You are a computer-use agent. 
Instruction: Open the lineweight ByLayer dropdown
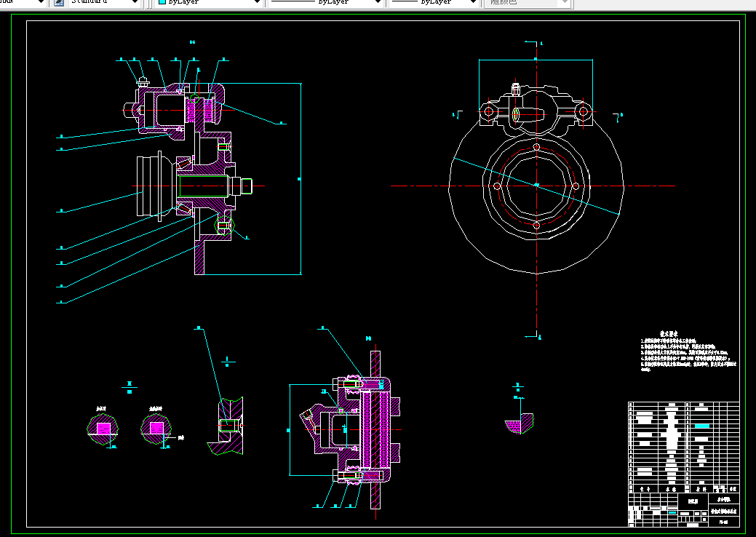point(473,2)
